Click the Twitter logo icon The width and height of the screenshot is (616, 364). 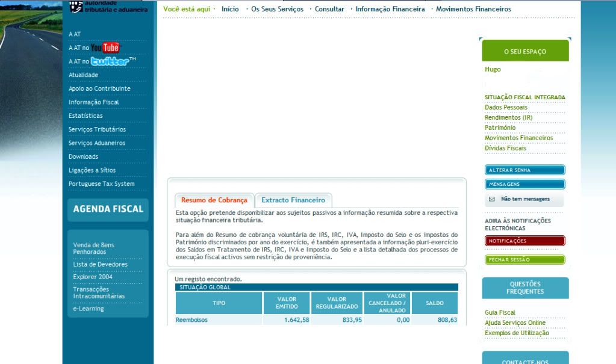click(113, 61)
